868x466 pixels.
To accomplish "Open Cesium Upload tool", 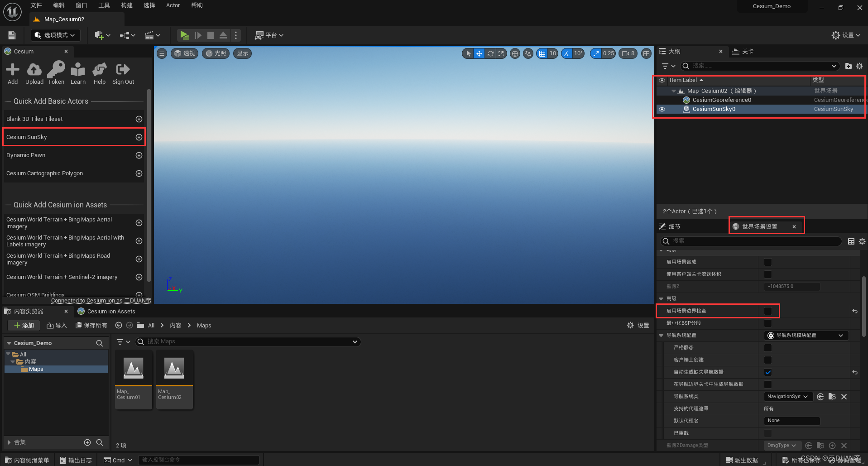I will click(x=34, y=73).
